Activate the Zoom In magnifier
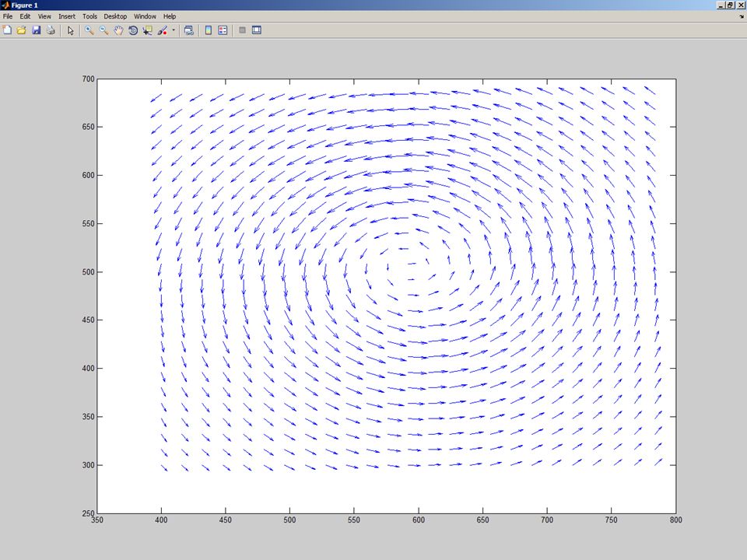Viewport: 747px width, 560px height. point(89,30)
